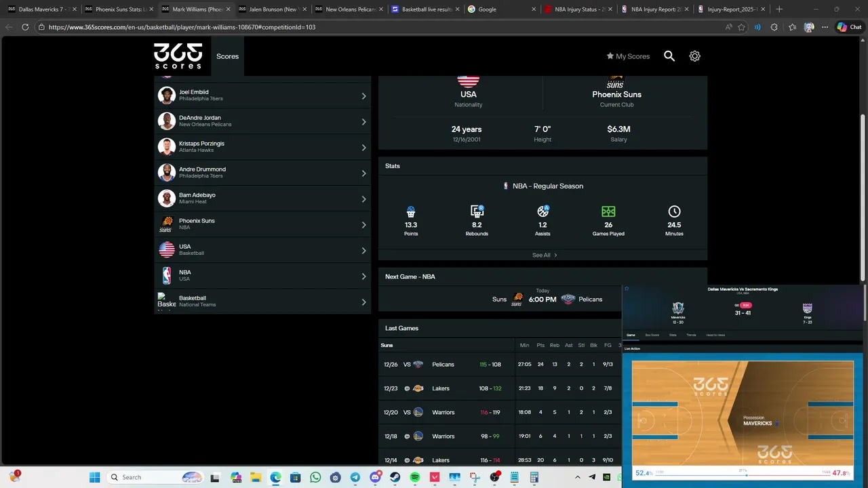This screenshot has height=488, width=868.
Task: Click the browser favorites star icon
Action: coord(741,27)
